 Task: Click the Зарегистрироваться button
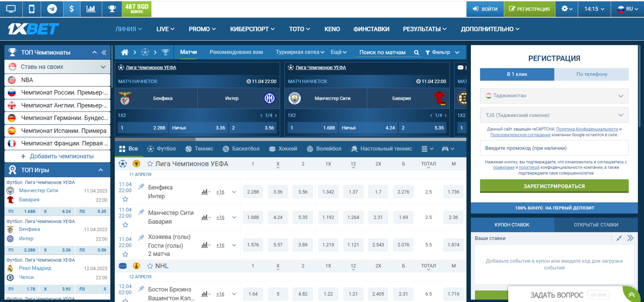click(x=554, y=186)
